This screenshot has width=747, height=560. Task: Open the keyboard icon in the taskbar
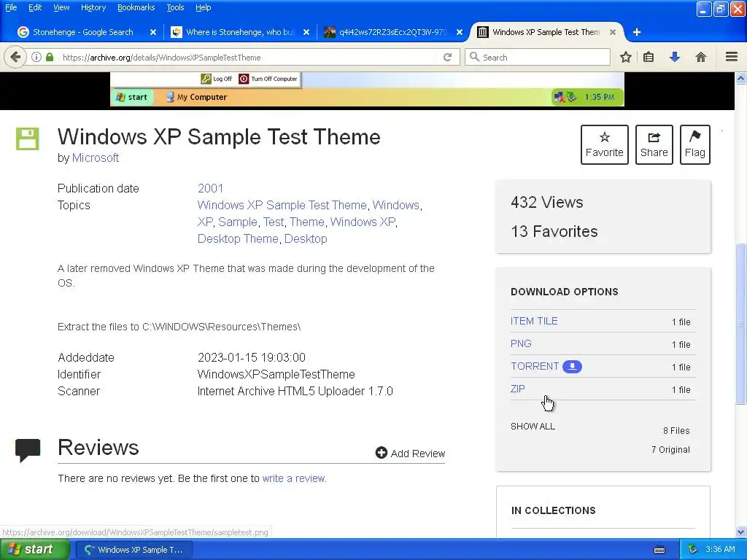click(x=659, y=550)
